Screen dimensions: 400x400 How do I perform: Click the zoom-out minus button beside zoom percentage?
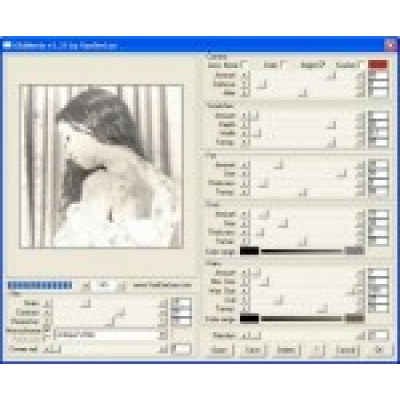coord(86,286)
